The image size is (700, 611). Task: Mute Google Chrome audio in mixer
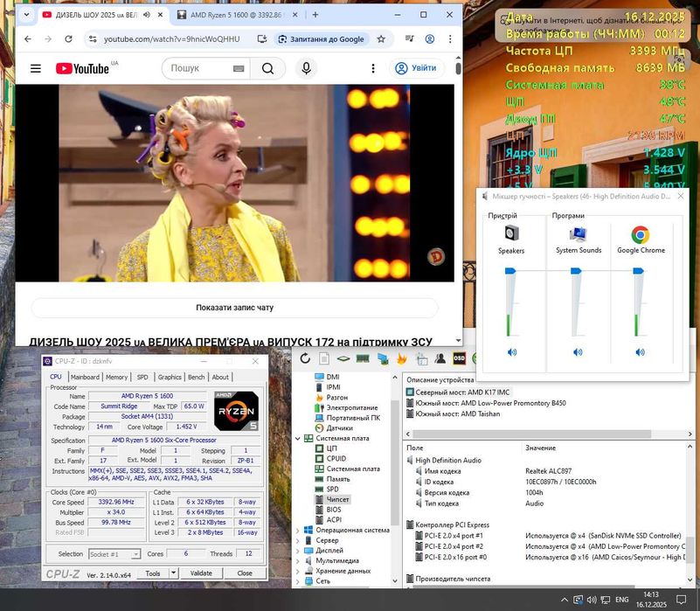(640, 352)
